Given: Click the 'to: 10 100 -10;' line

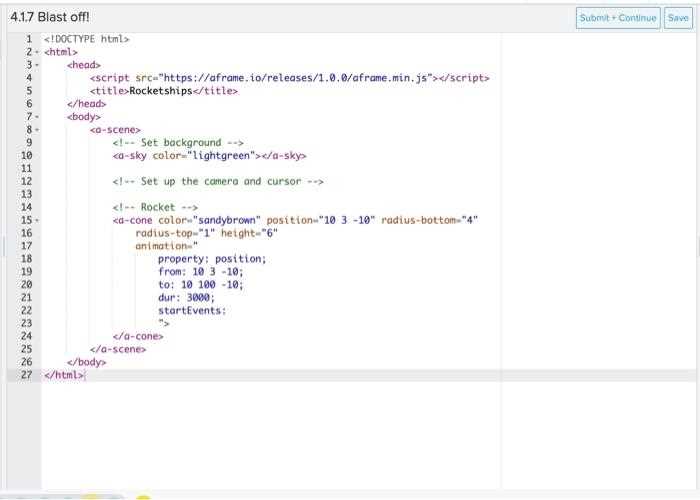Looking at the screenshot, I should [x=201, y=285].
